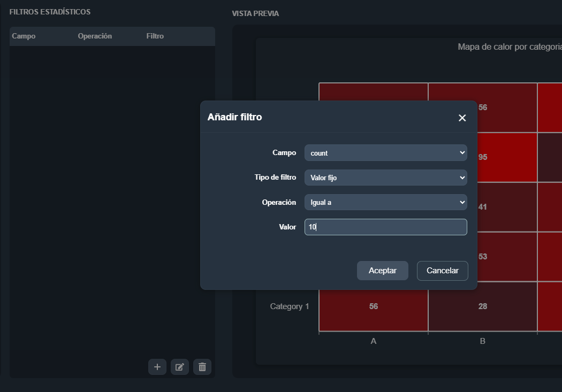562x392 pixels.
Task: Open the Operación dropdown set to Igual a
Action: click(385, 202)
